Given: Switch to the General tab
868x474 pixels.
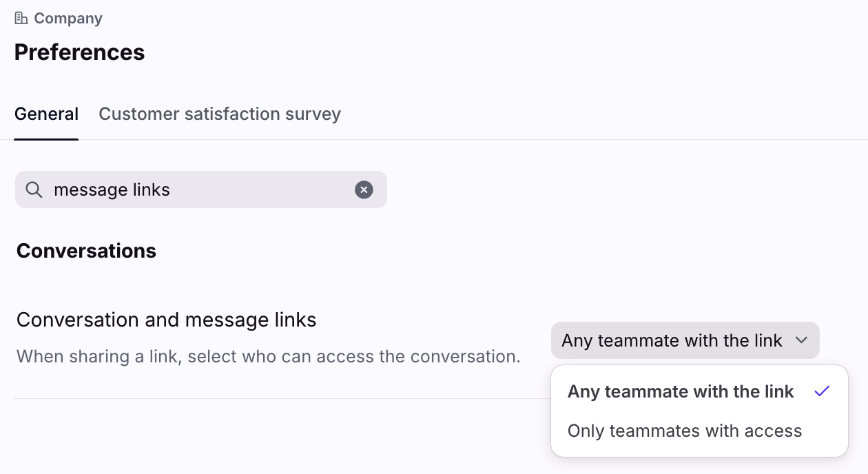Looking at the screenshot, I should [46, 114].
